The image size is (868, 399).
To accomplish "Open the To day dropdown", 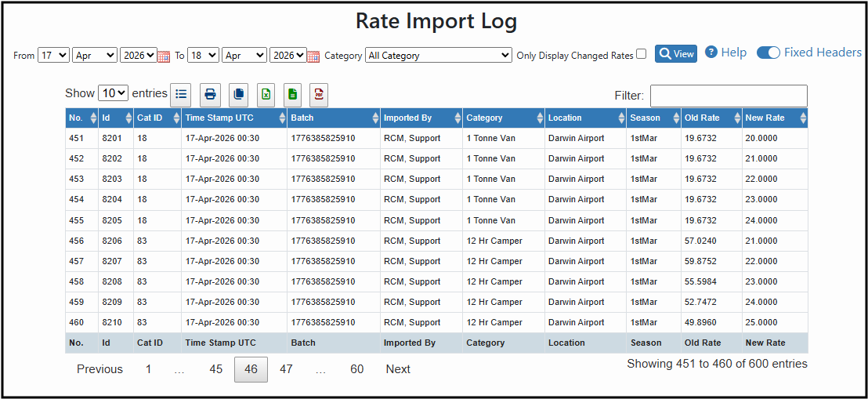I will [x=203, y=56].
